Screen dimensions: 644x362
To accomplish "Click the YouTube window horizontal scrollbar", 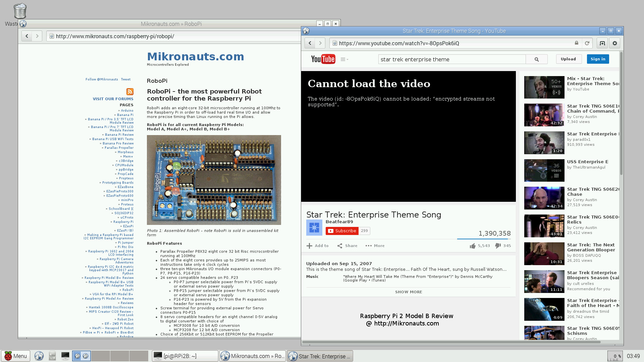I will click(x=451, y=342).
